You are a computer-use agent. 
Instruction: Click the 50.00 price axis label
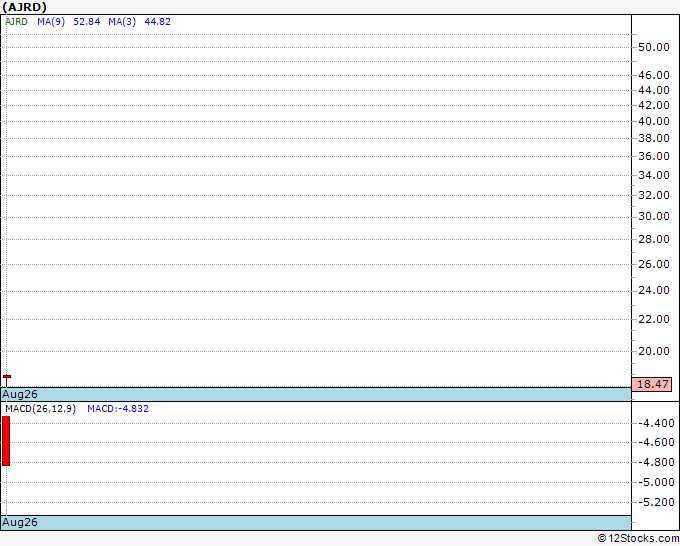[x=654, y=47]
